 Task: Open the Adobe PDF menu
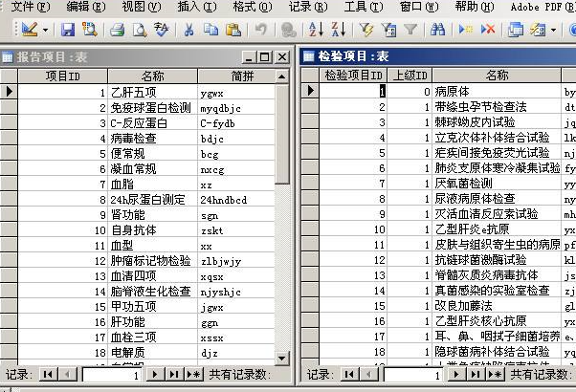543,7
